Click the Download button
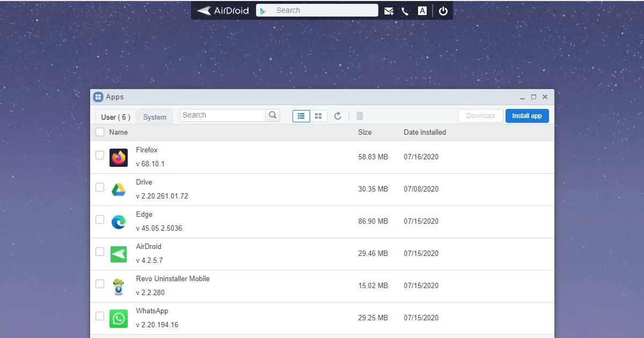Viewport: 644px width, 338px height. (x=480, y=116)
